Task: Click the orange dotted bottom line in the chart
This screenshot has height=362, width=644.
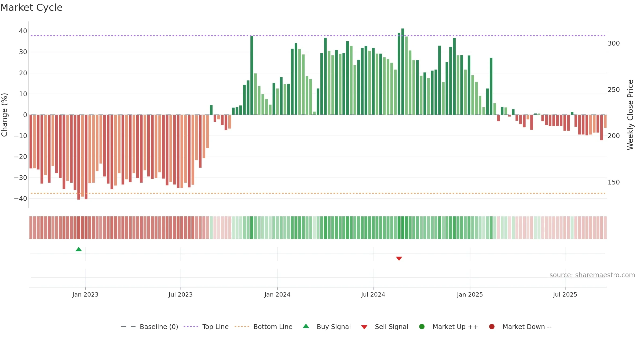Action: tap(318, 193)
